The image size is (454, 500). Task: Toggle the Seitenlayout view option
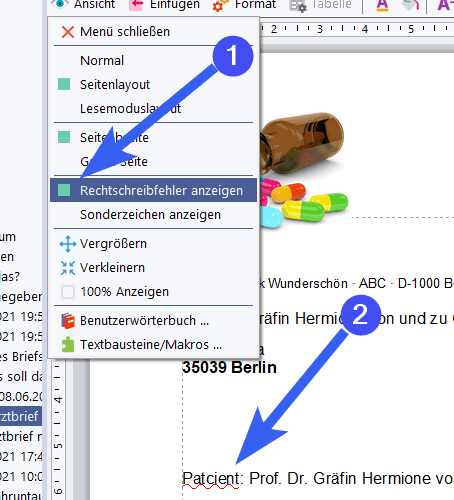click(x=153, y=84)
